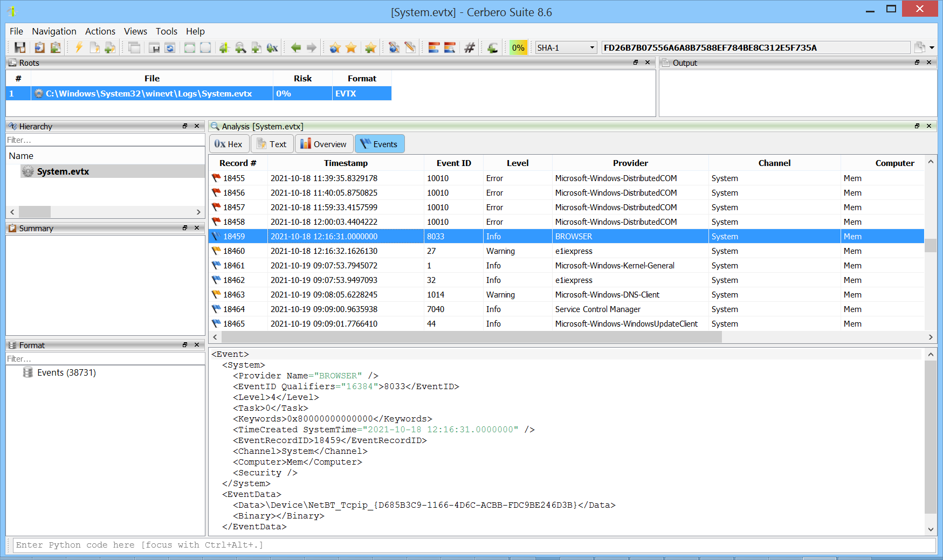Image resolution: width=943 pixels, height=560 pixels.
Task: Click the lightning bolt toolbar icon
Action: (x=79, y=48)
